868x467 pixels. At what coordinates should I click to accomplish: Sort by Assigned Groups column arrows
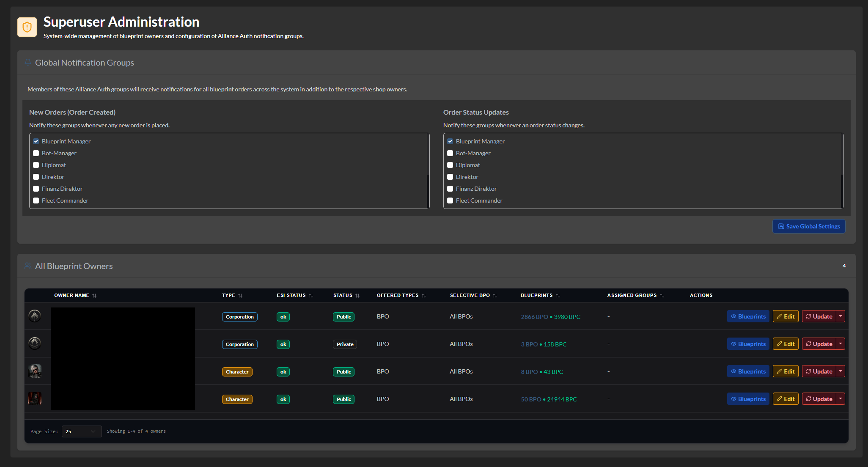[x=662, y=296]
